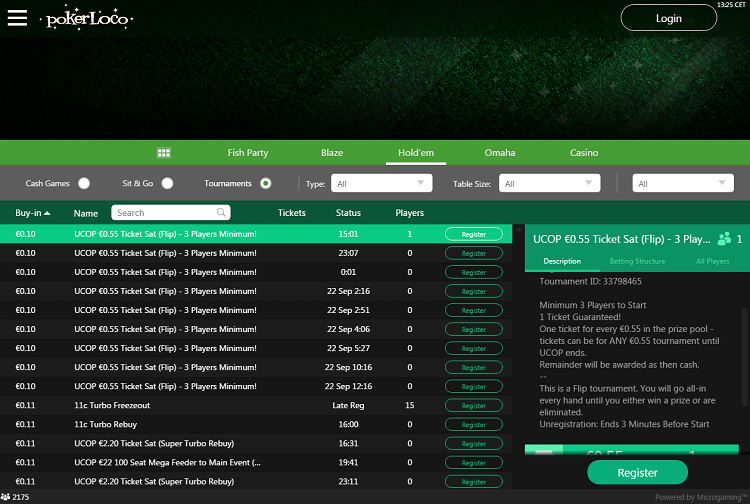
Task: Click the Login button
Action: (x=668, y=18)
